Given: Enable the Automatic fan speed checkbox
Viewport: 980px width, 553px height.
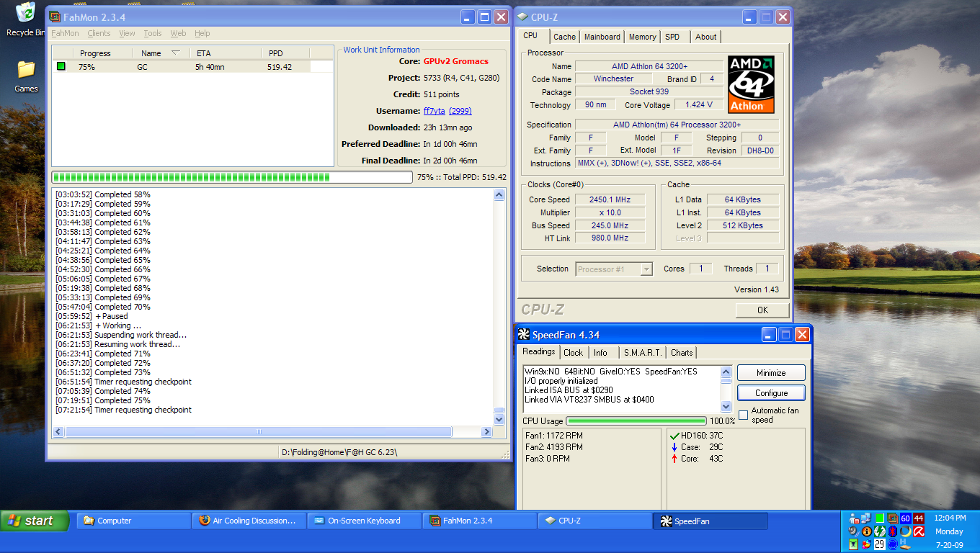Looking at the screenshot, I should coord(743,415).
